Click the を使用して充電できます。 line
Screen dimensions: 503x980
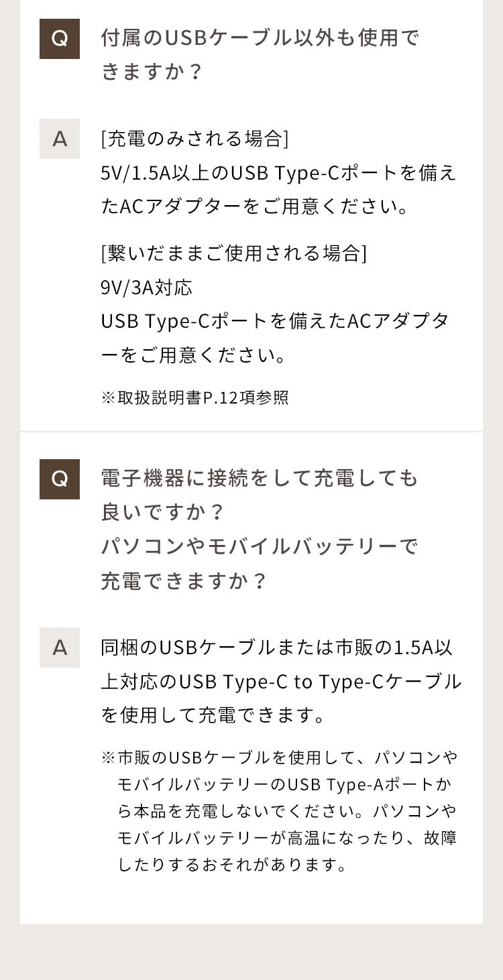tap(213, 716)
